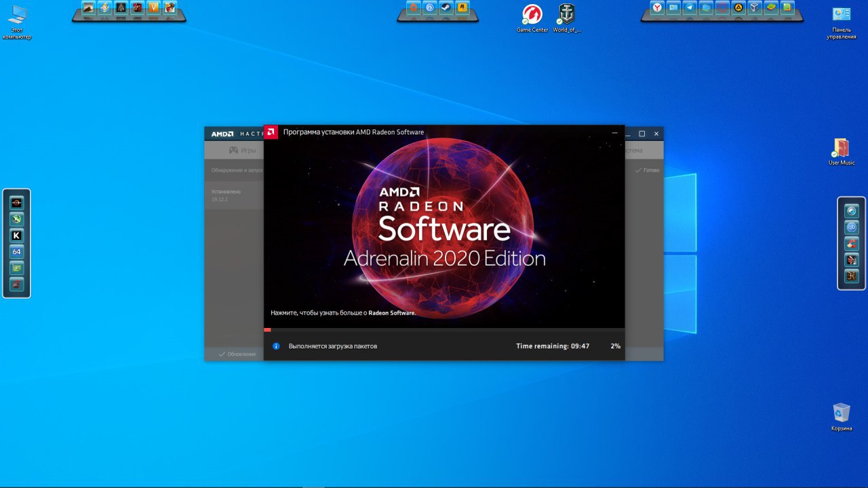Open AIMP player icon in right top dock

point(738,8)
